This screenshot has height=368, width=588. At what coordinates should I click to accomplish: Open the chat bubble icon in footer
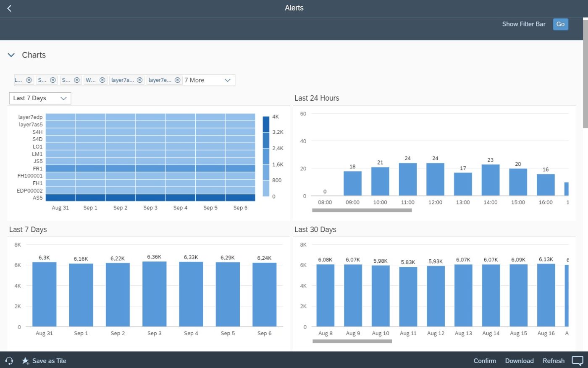tap(577, 361)
